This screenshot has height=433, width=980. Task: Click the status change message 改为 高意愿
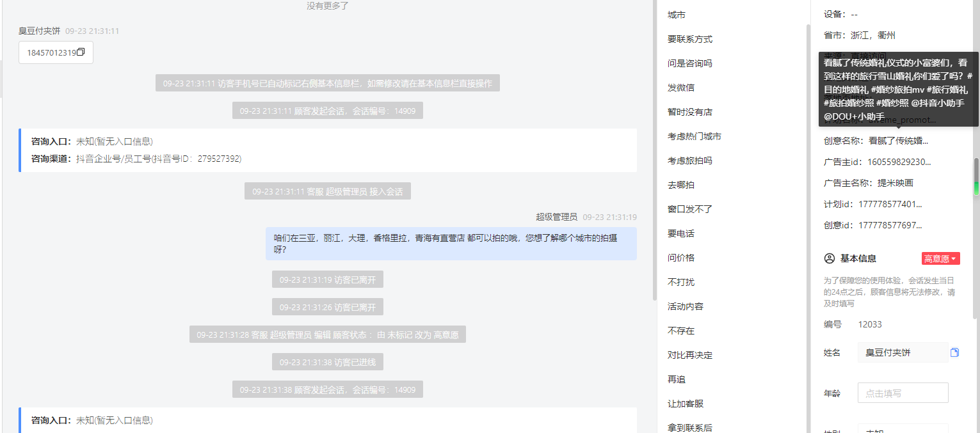[x=328, y=335]
